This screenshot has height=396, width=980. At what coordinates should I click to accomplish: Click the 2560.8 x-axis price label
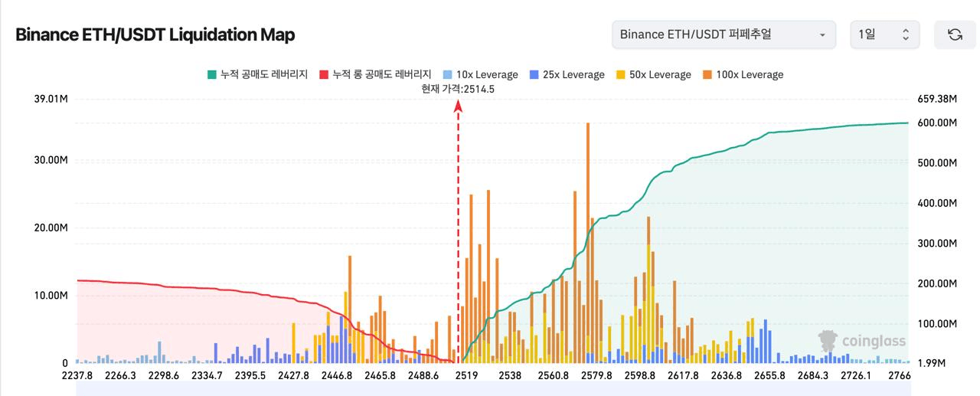point(554,375)
